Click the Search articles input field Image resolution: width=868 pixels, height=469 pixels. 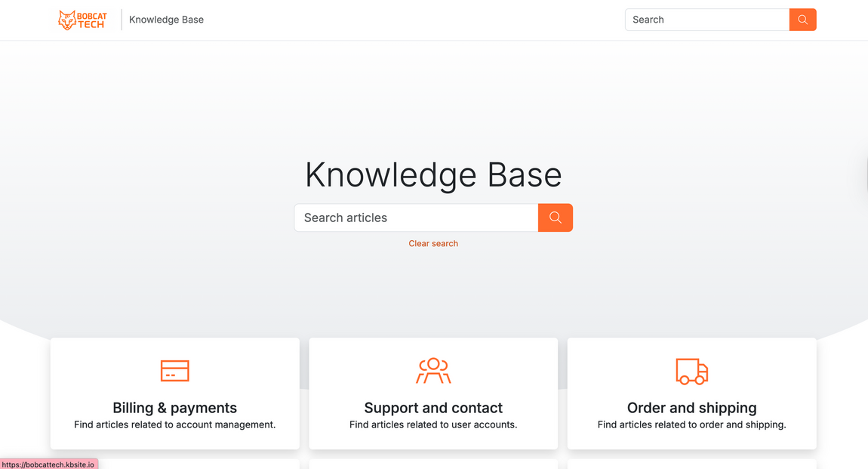tap(415, 218)
